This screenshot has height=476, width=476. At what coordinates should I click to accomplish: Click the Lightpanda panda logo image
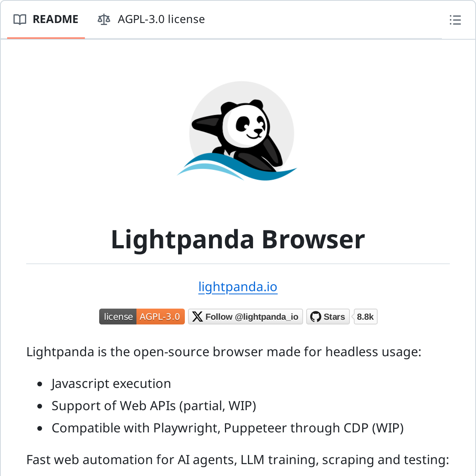238,131
